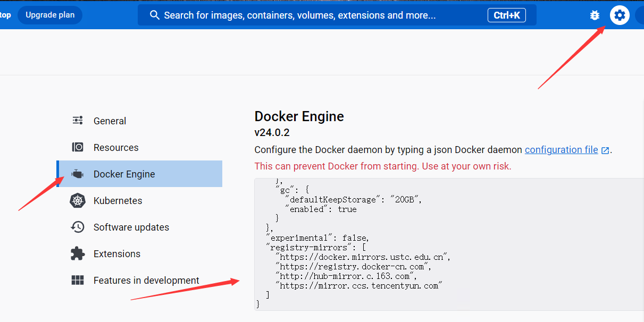Focus the search images and containers field

pos(337,15)
